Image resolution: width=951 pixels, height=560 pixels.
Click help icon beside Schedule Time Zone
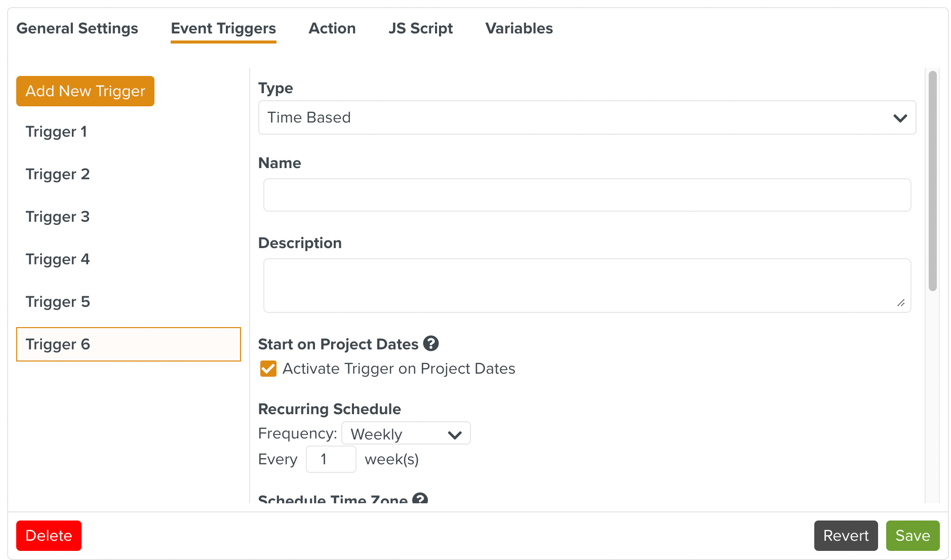[420, 499]
